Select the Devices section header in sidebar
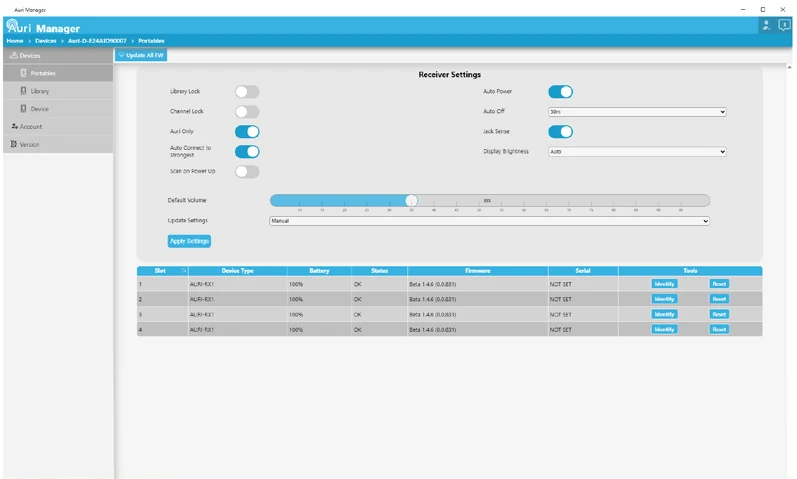Screen dimensions: 797x479 pyautogui.click(x=58, y=55)
